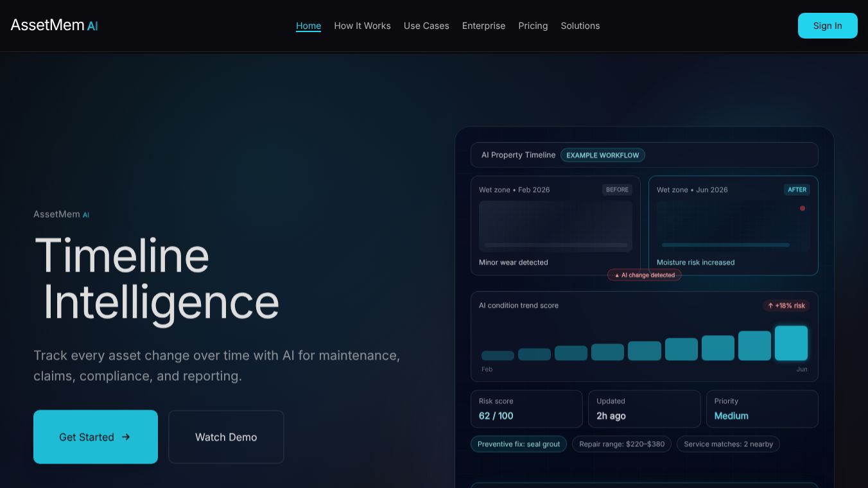Click Preventive fix: seal grout chip
This screenshot has width=868, height=488.
[519, 444]
